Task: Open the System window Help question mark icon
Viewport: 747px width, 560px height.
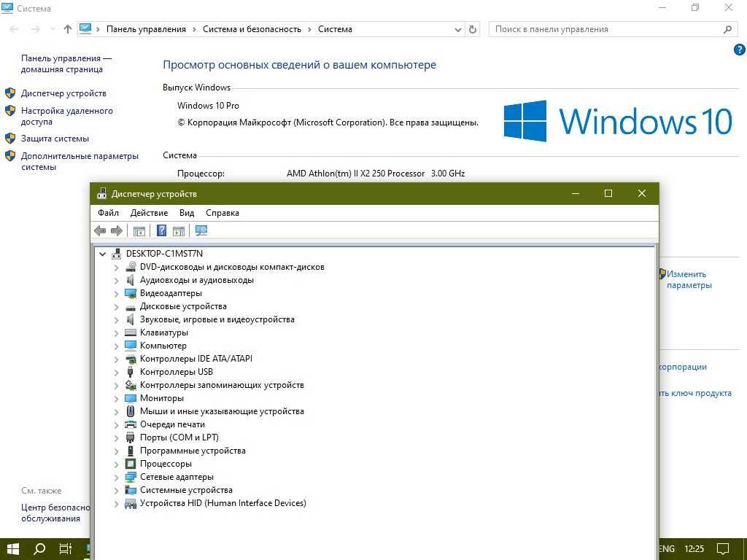Action: (x=740, y=50)
